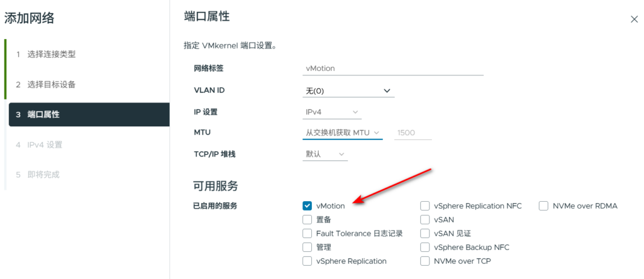
Task: Open the VLAN ID dropdown
Action: pyautogui.click(x=348, y=91)
